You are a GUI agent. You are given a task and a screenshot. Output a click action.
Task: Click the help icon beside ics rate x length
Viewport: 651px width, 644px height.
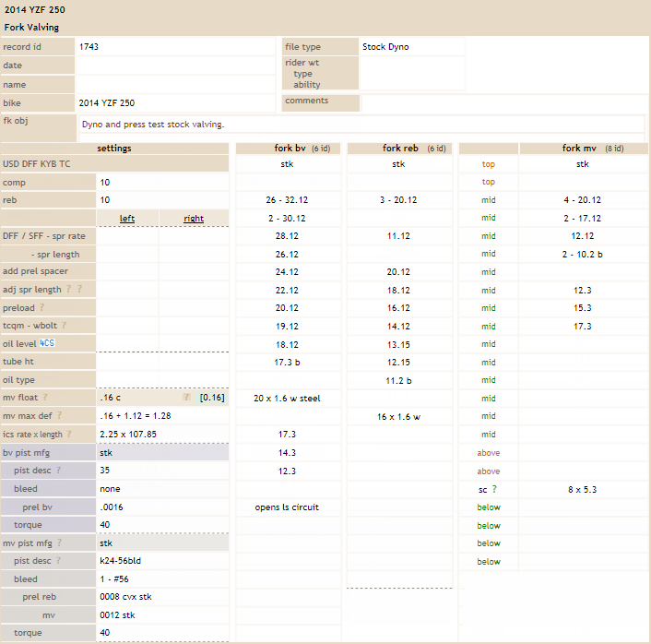click(x=71, y=435)
